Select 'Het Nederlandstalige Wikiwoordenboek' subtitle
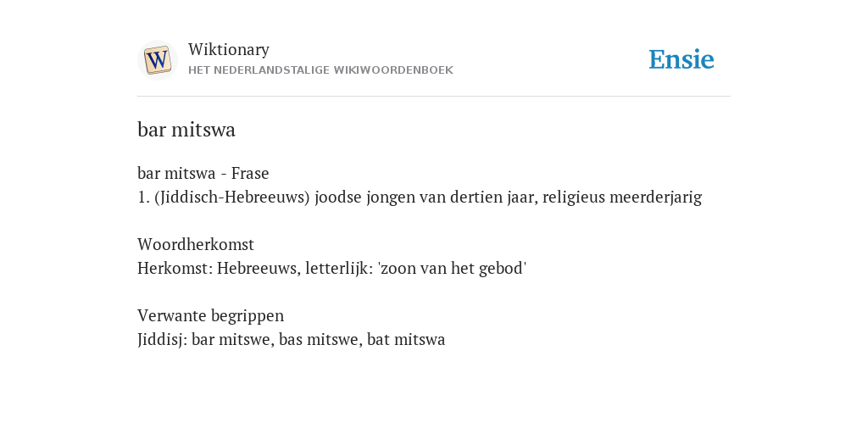The image size is (868, 434). (x=320, y=70)
